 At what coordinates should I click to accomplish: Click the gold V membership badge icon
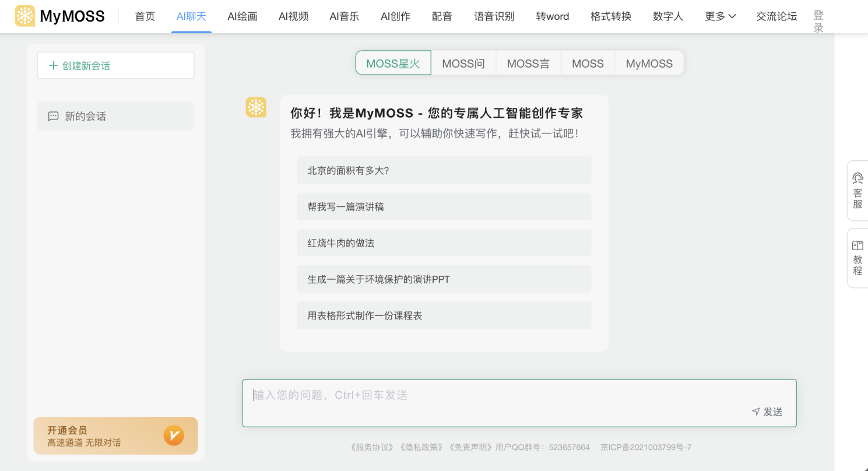coord(174,435)
